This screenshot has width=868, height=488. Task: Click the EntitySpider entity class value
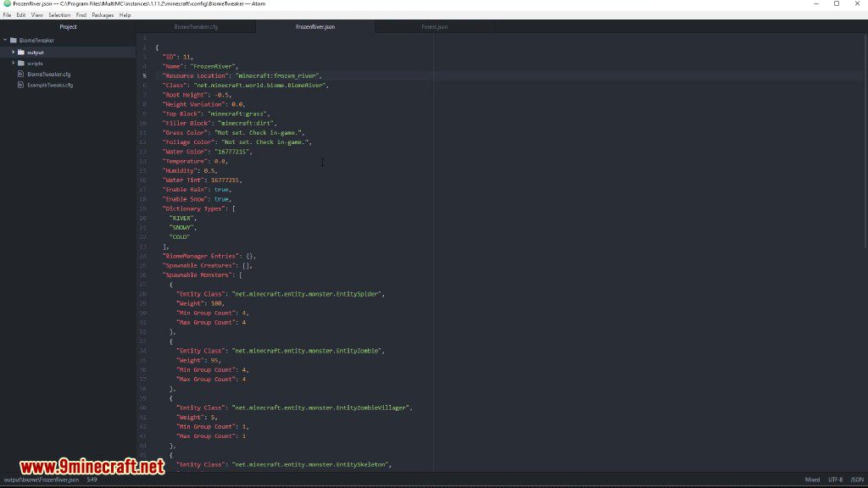click(306, 294)
